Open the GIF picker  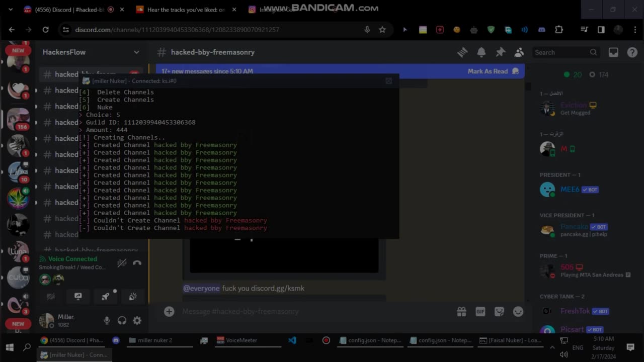pos(480,312)
